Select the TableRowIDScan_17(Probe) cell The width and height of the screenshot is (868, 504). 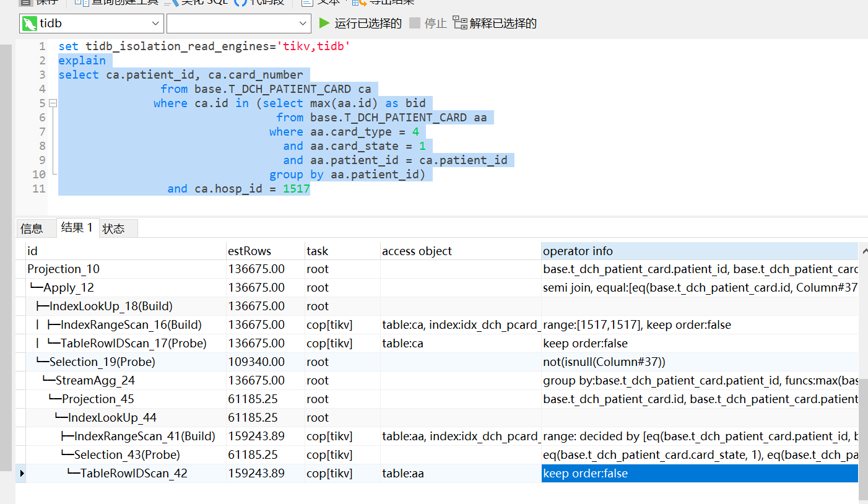pyautogui.click(x=126, y=343)
